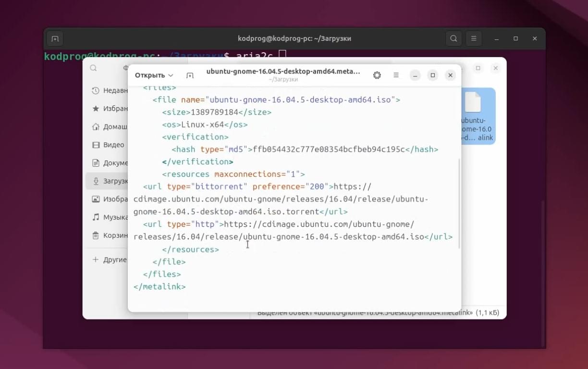Open Недавние (Recent) in Files sidebar

110,90
